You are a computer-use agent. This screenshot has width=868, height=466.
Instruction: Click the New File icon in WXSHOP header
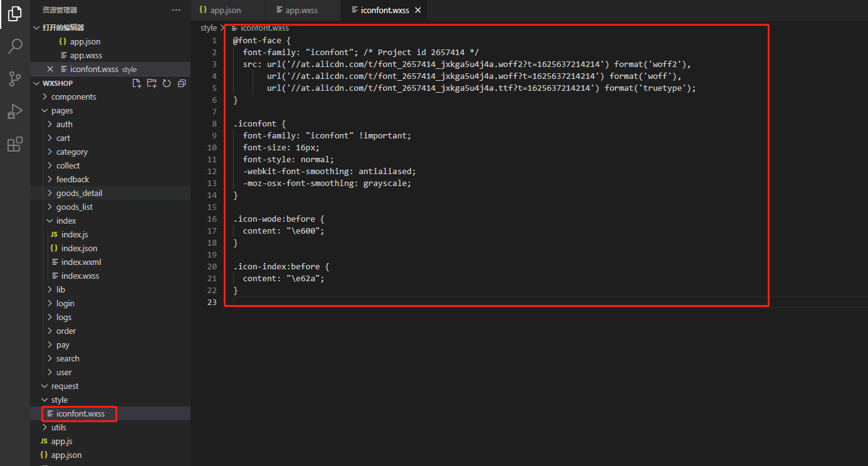(x=137, y=83)
